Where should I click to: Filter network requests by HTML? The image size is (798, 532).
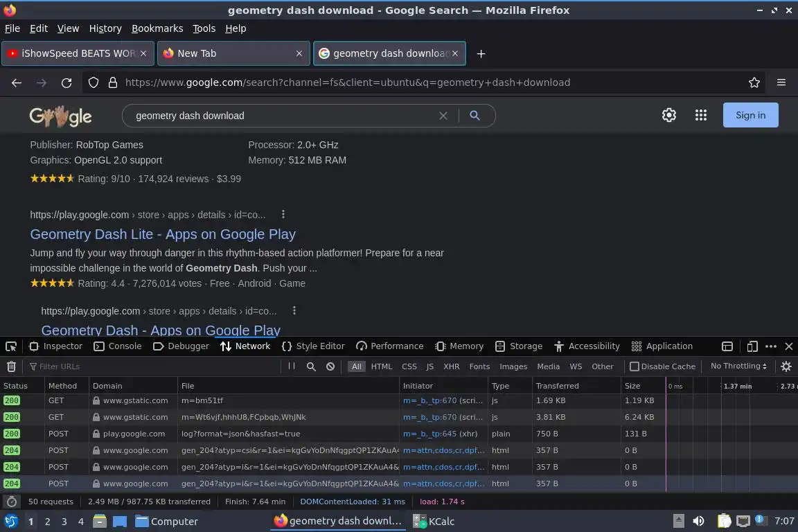point(382,366)
